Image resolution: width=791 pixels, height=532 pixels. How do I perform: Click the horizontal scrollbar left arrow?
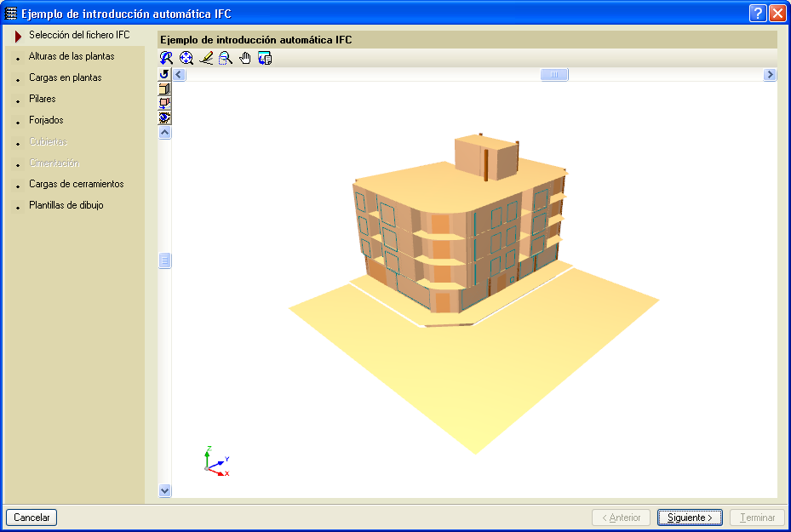[x=179, y=75]
